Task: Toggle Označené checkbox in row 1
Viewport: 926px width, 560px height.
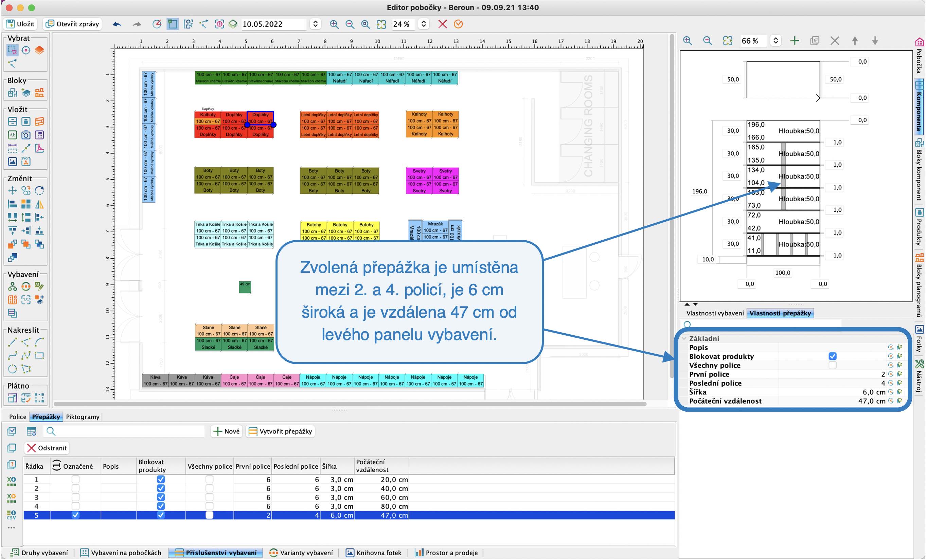Action: pos(75,479)
